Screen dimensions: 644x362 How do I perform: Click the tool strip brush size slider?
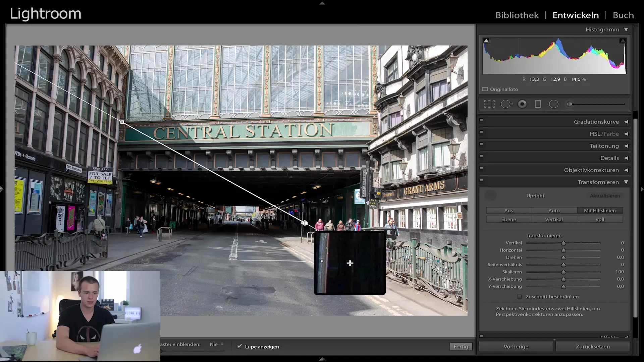coord(596,104)
